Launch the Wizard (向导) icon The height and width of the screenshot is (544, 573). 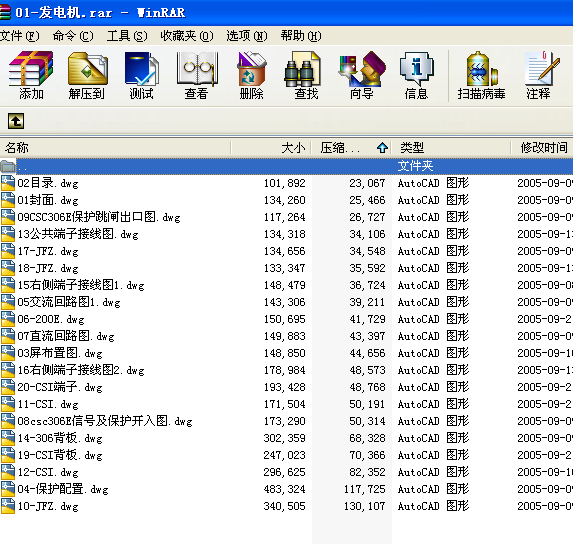click(x=362, y=75)
